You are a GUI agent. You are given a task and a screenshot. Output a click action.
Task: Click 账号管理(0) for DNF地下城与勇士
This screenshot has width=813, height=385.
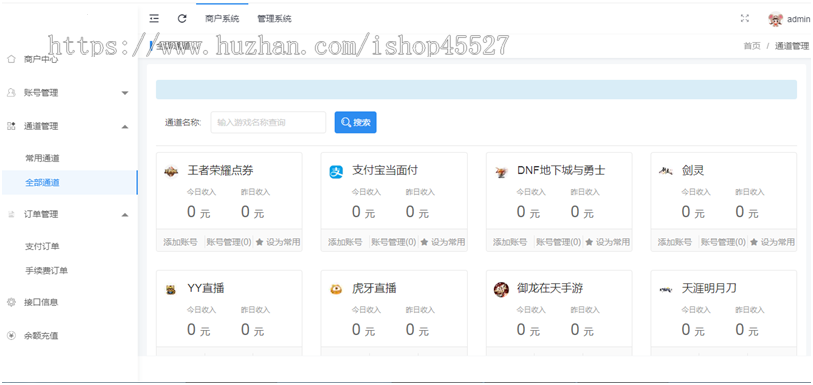pos(558,242)
